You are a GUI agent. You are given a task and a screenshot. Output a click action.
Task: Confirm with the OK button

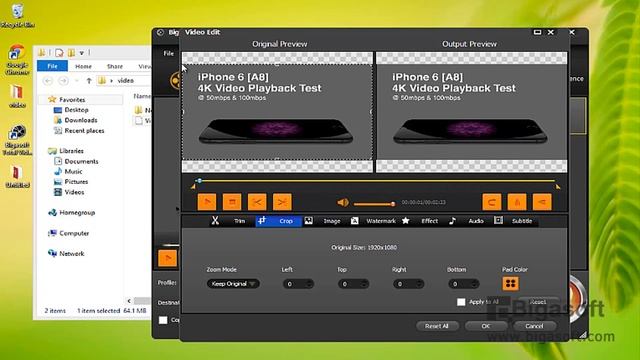click(x=486, y=326)
